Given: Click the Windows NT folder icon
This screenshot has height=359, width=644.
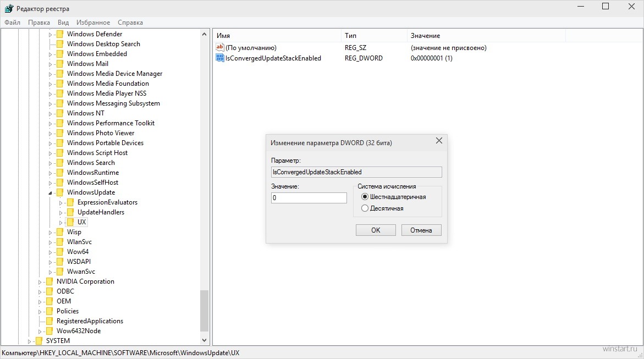Looking at the screenshot, I should pos(60,113).
